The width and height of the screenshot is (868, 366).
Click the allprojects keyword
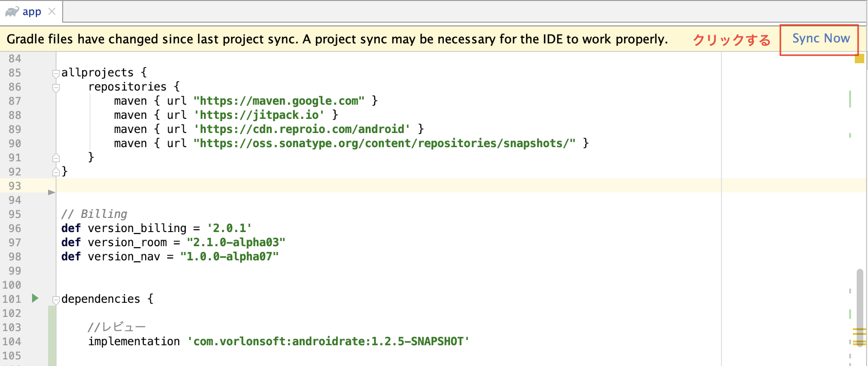[x=98, y=73]
